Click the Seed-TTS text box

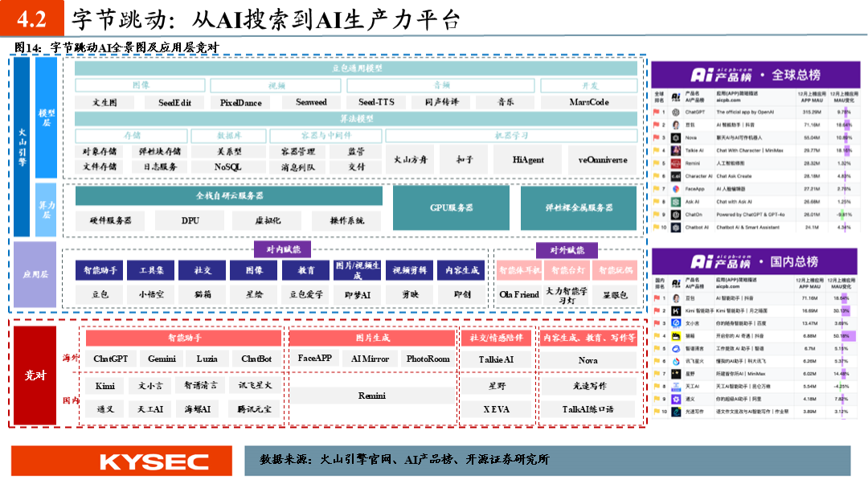point(376,102)
